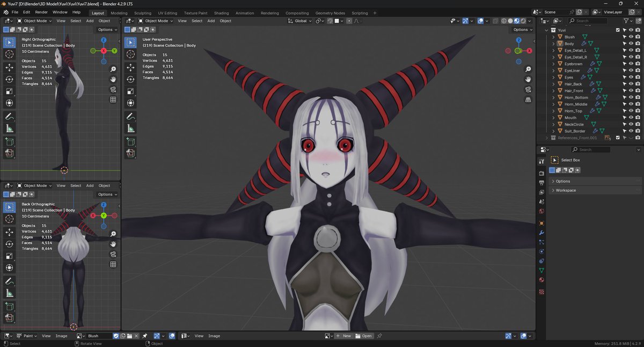Open the Modifiers wrench properties tab
Image resolution: width=644 pixels, height=347 pixels.
point(541,233)
